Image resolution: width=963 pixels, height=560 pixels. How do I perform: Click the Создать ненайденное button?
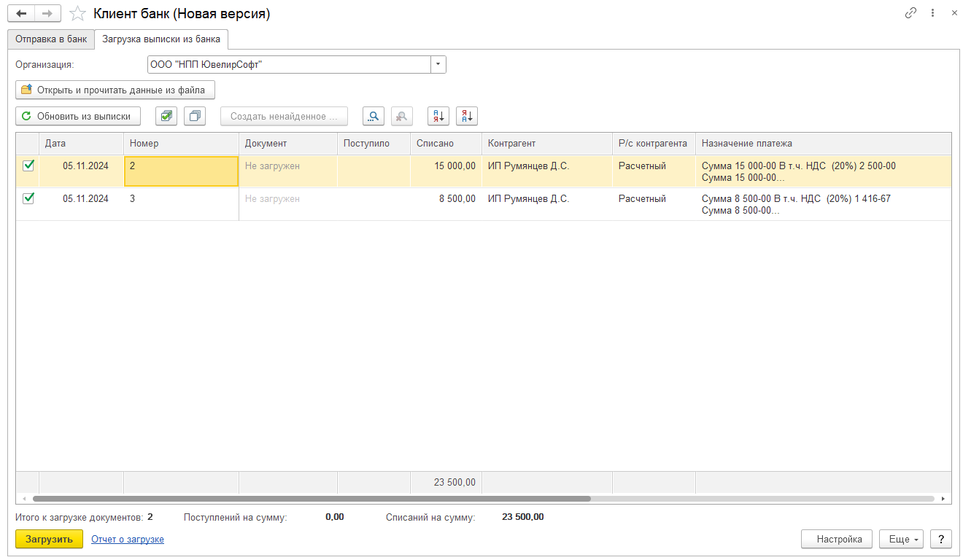(284, 116)
